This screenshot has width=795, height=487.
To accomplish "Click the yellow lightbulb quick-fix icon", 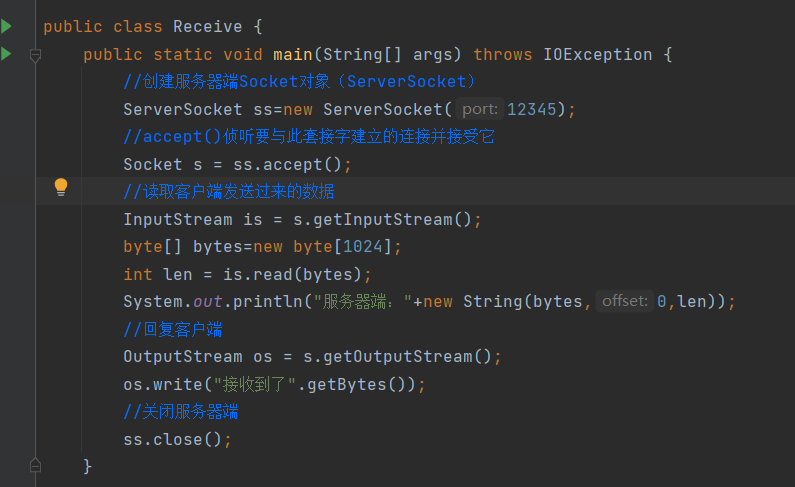I will [61, 187].
